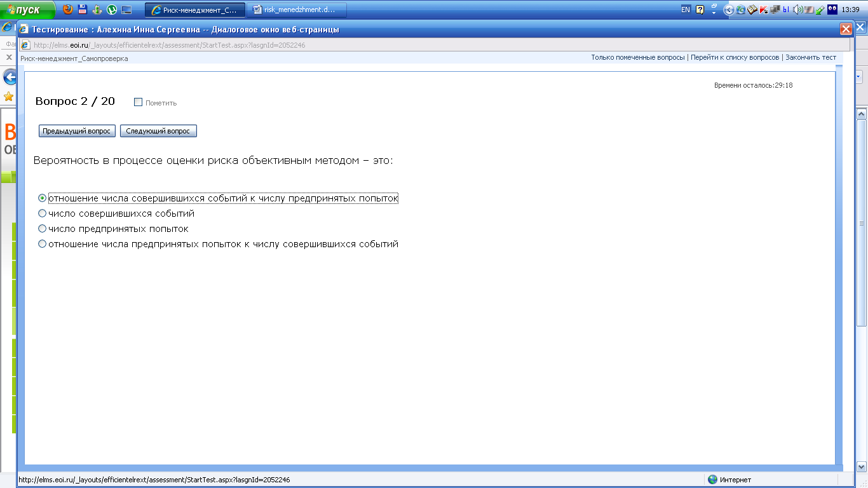This screenshot has height=488, width=868.
Task: Close the testing dialog window
Action: [846, 29]
